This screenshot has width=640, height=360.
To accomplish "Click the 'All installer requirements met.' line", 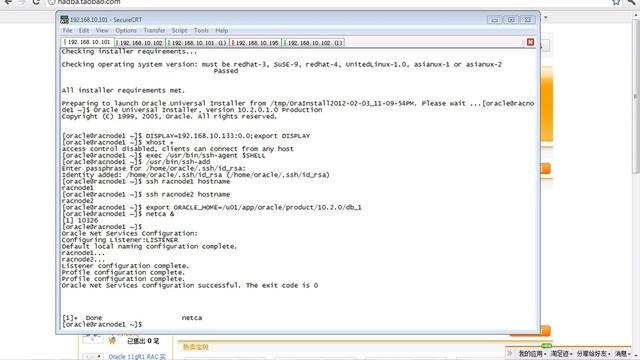I will (x=123, y=90).
